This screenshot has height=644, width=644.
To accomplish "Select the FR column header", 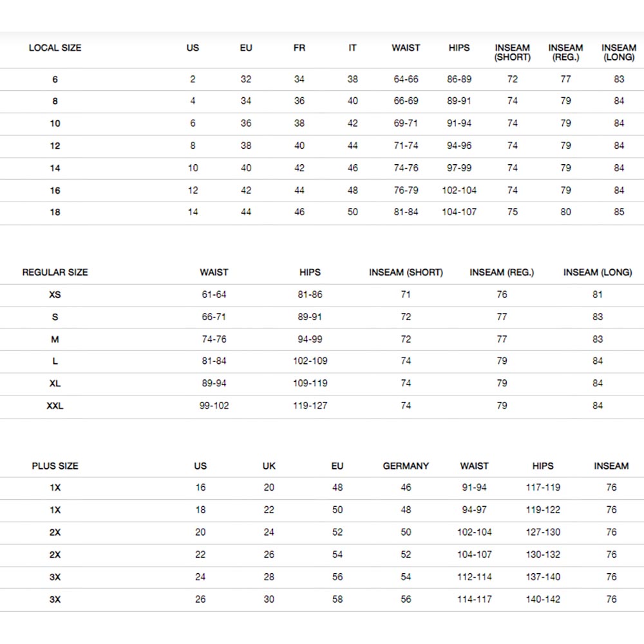I will (x=299, y=48).
